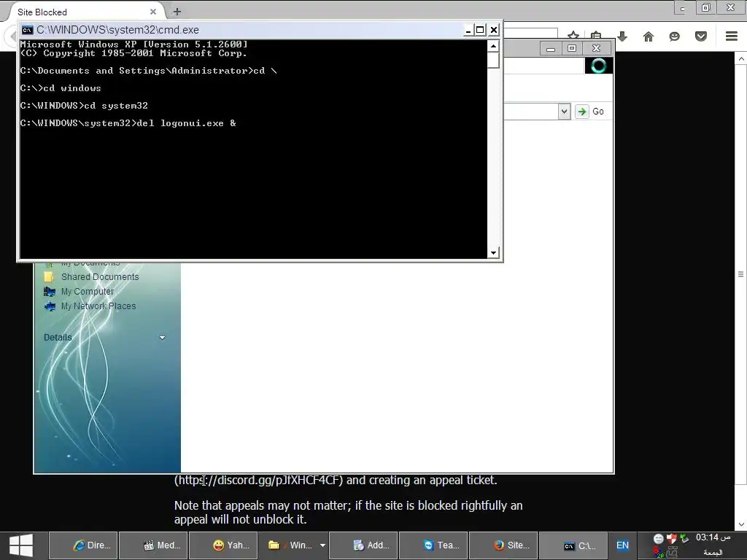This screenshot has height=560, width=747.
Task: Switch to Add... taskbar item
Action: tap(363, 545)
